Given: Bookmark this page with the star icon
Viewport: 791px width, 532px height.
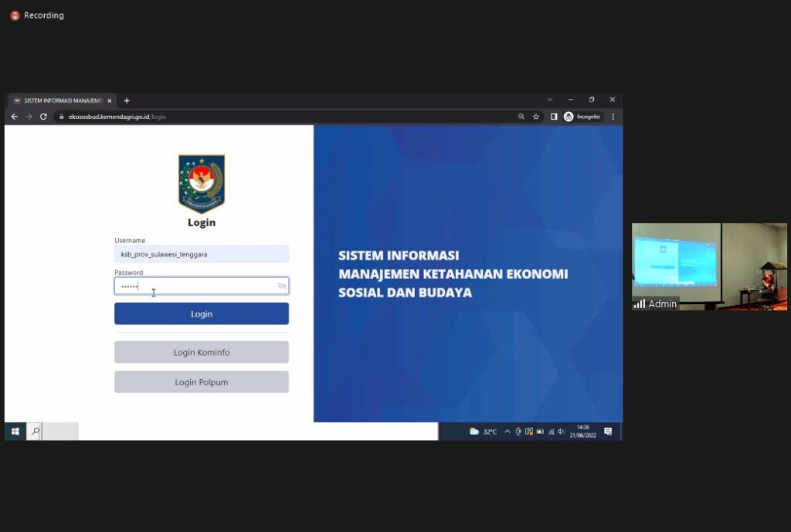Looking at the screenshot, I should (x=536, y=117).
